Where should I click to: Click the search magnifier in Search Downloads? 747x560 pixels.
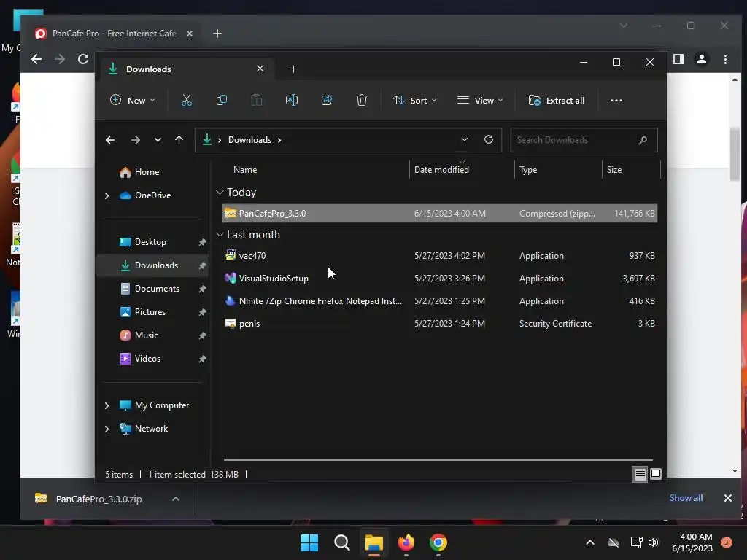[x=643, y=140]
